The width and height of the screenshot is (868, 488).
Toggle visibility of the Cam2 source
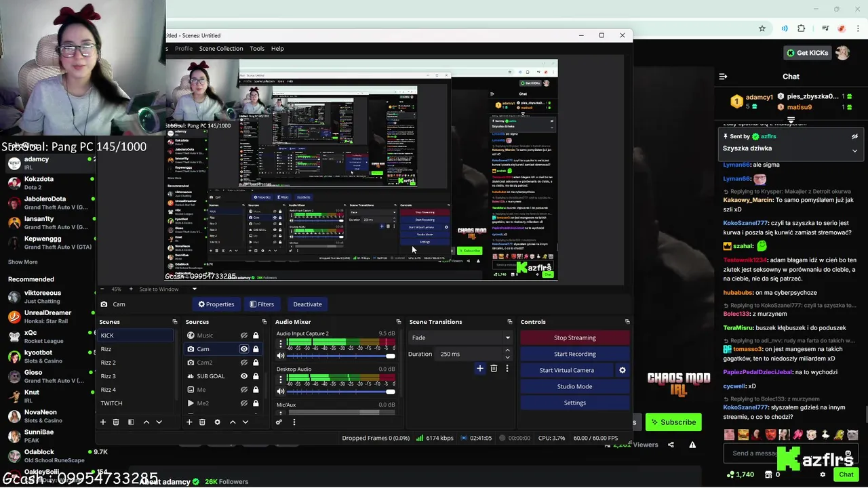[244, 363]
